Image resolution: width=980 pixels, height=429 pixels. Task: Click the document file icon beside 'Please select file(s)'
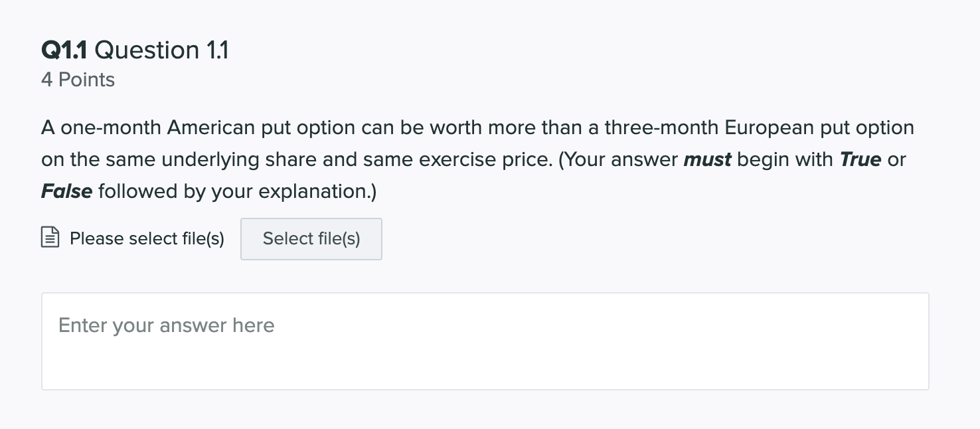(50, 238)
